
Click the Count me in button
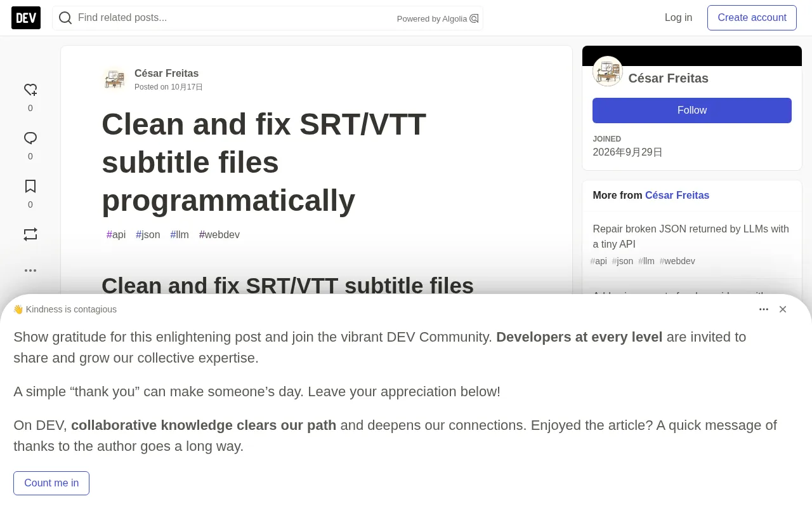[51, 483]
